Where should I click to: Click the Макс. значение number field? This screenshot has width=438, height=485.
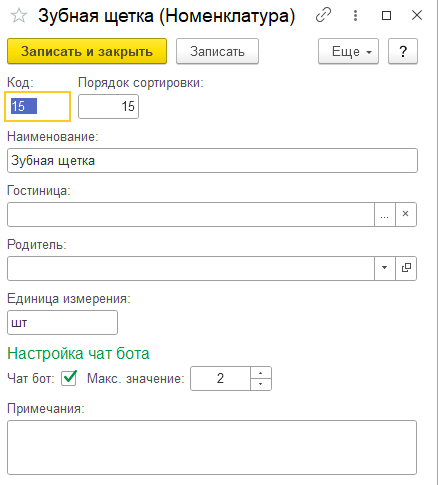[220, 378]
